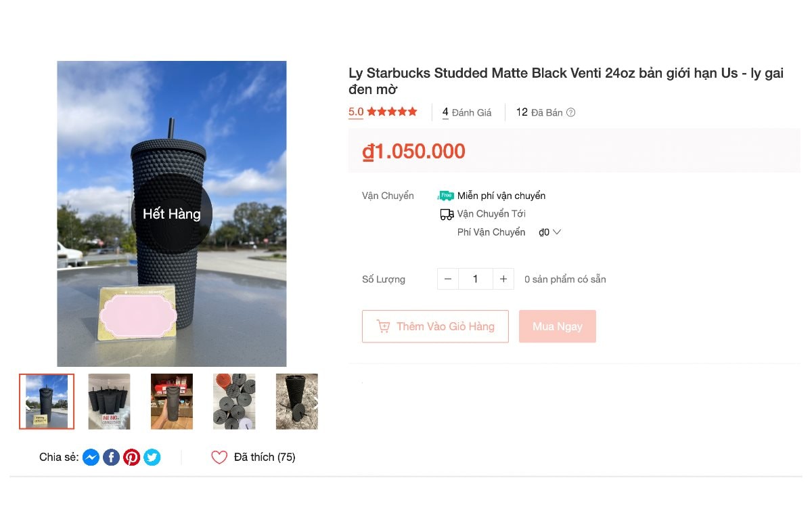This screenshot has height=511, width=812.
Task: Select the second thumbnail with multiple cups
Action: (x=109, y=401)
